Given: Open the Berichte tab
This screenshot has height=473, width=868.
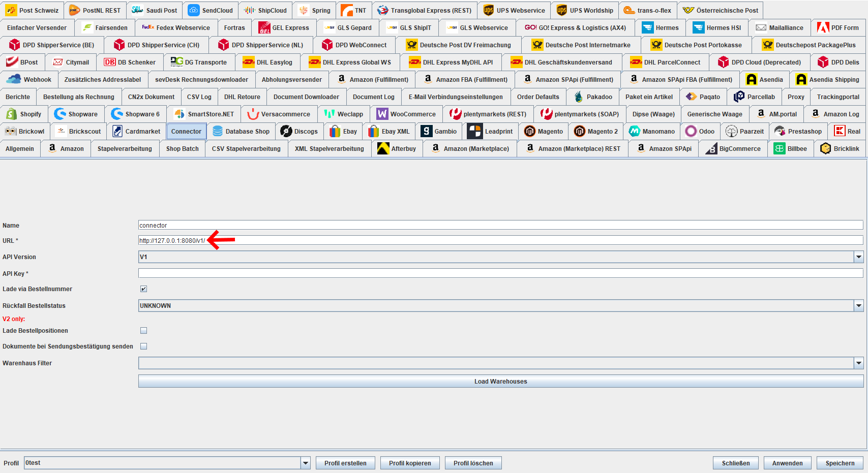Looking at the screenshot, I should pos(18,97).
